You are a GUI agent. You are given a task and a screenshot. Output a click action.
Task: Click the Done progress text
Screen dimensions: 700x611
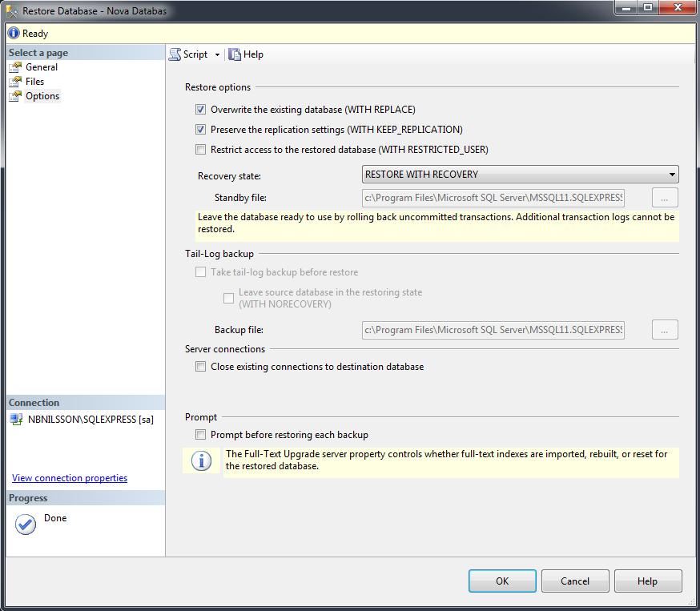[55, 518]
